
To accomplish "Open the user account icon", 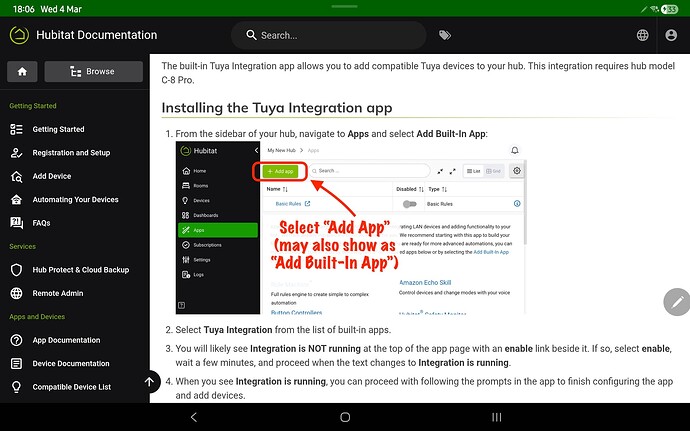I will tap(671, 35).
